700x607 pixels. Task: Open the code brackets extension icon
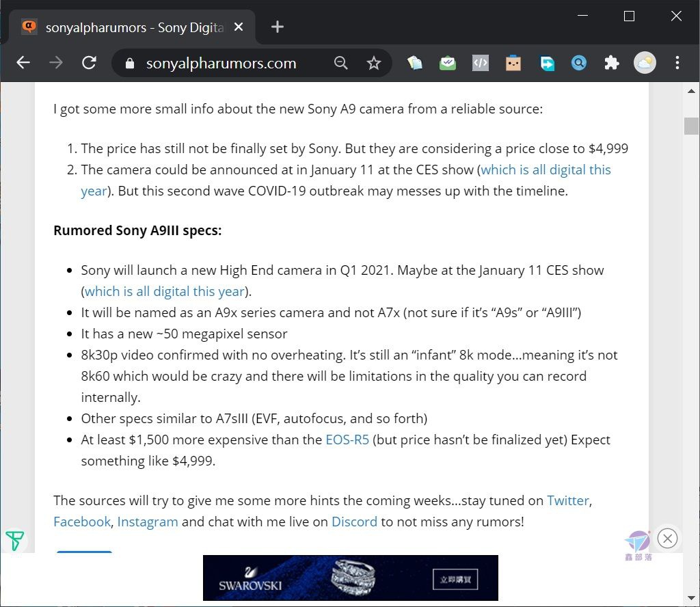pos(481,63)
